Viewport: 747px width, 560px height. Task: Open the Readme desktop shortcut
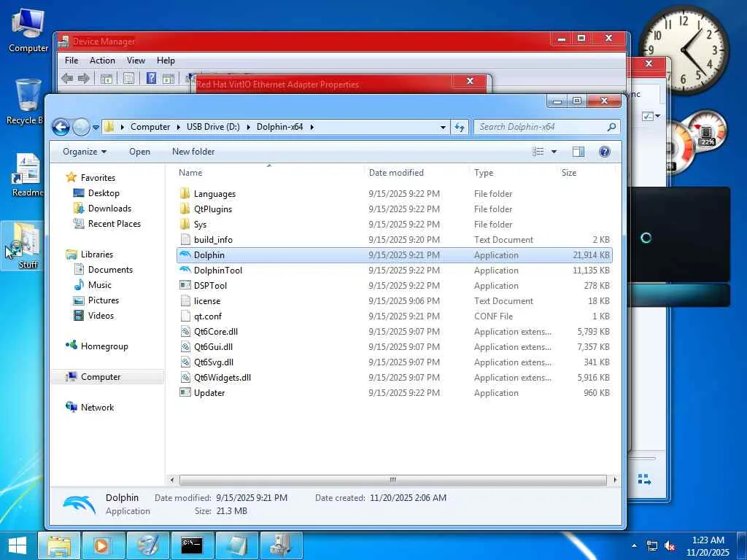27,175
